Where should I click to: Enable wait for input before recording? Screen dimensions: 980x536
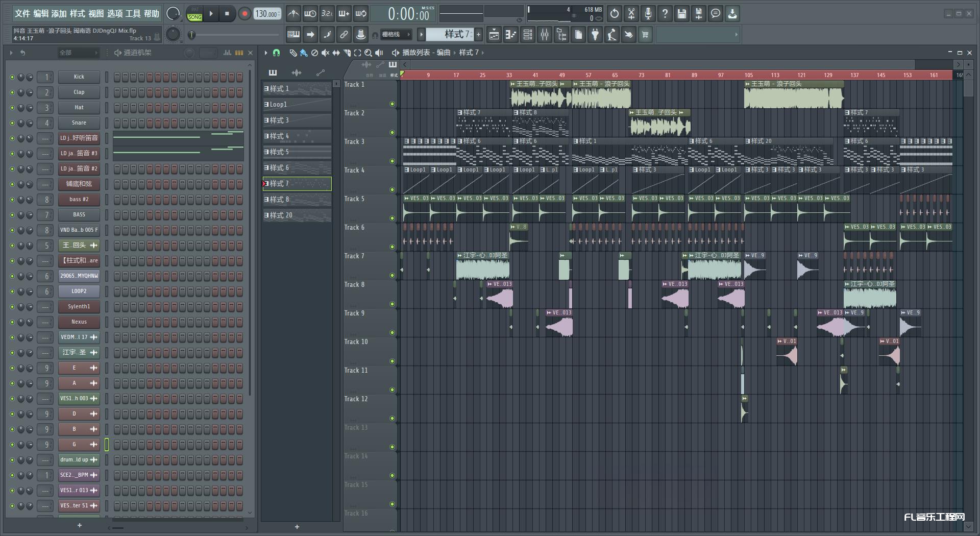tap(310, 14)
